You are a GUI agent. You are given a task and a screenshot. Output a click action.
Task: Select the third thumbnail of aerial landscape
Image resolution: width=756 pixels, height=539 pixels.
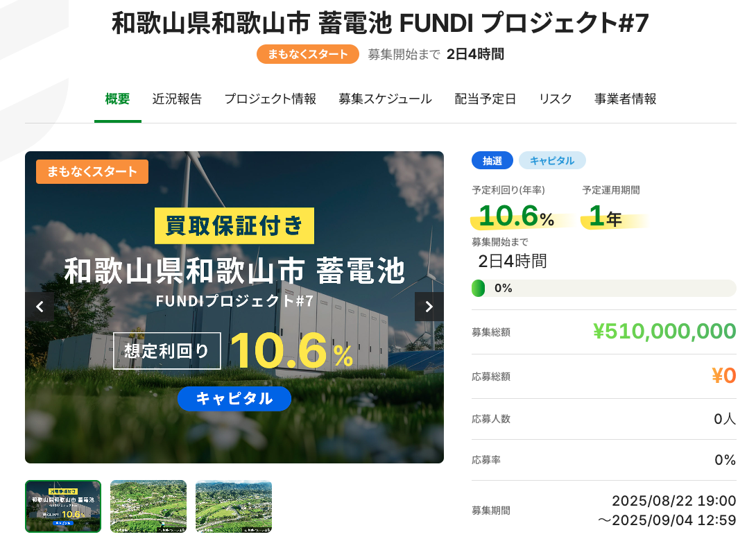(234, 506)
